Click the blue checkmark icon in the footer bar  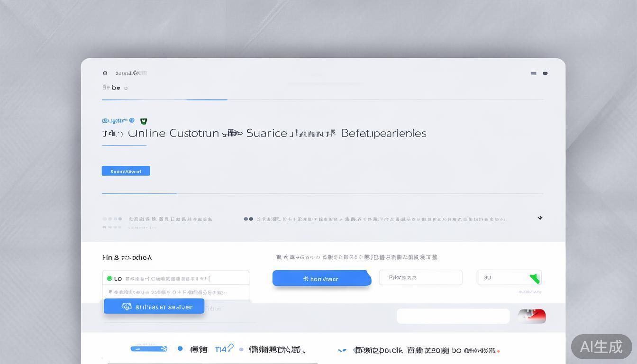coord(342,350)
